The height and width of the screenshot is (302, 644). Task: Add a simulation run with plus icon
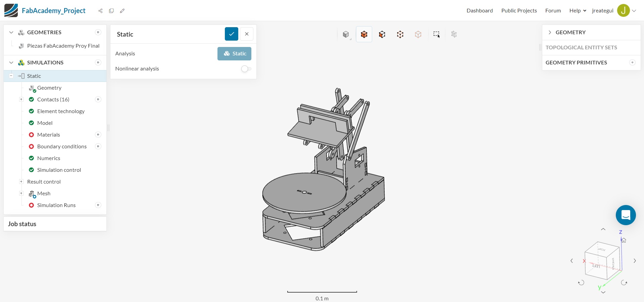[98, 205]
